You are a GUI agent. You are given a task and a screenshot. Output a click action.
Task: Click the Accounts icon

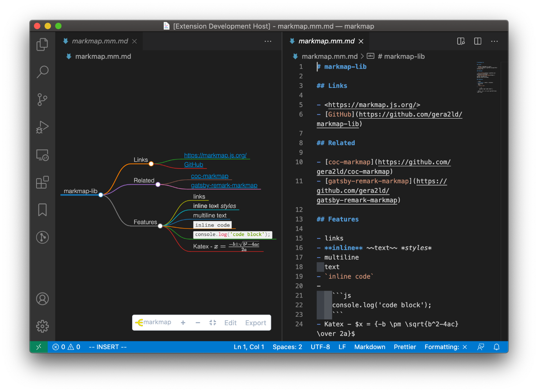pyautogui.click(x=42, y=299)
